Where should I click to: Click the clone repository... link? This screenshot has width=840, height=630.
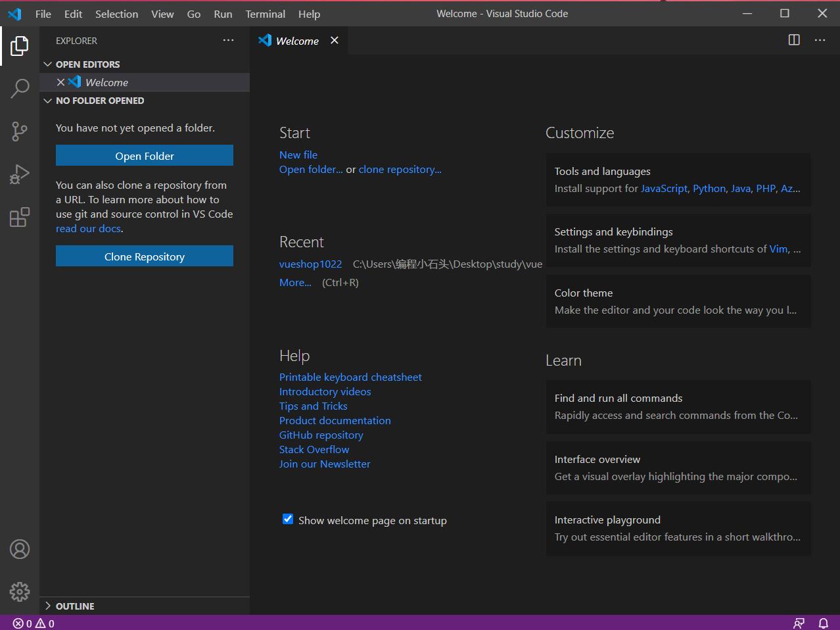tap(400, 169)
